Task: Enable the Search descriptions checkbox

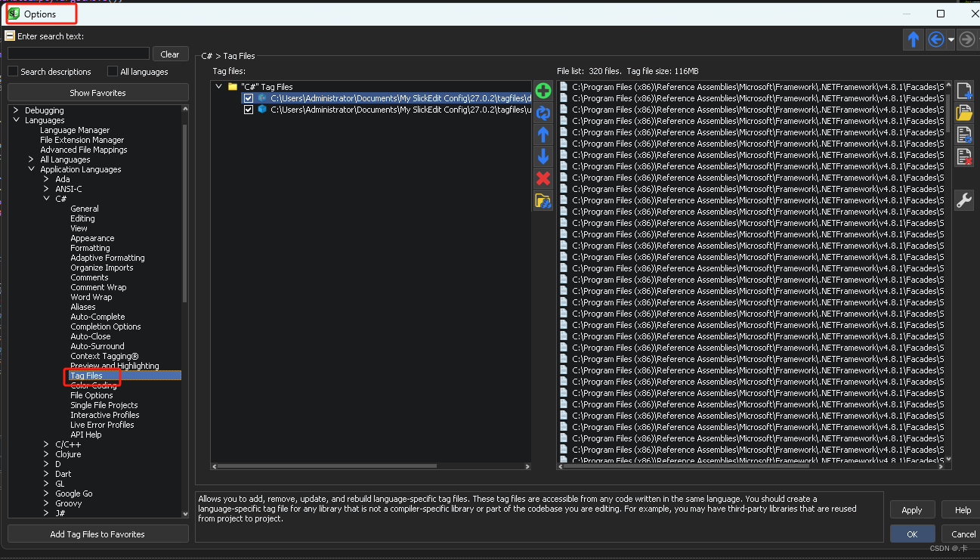Action: click(13, 71)
